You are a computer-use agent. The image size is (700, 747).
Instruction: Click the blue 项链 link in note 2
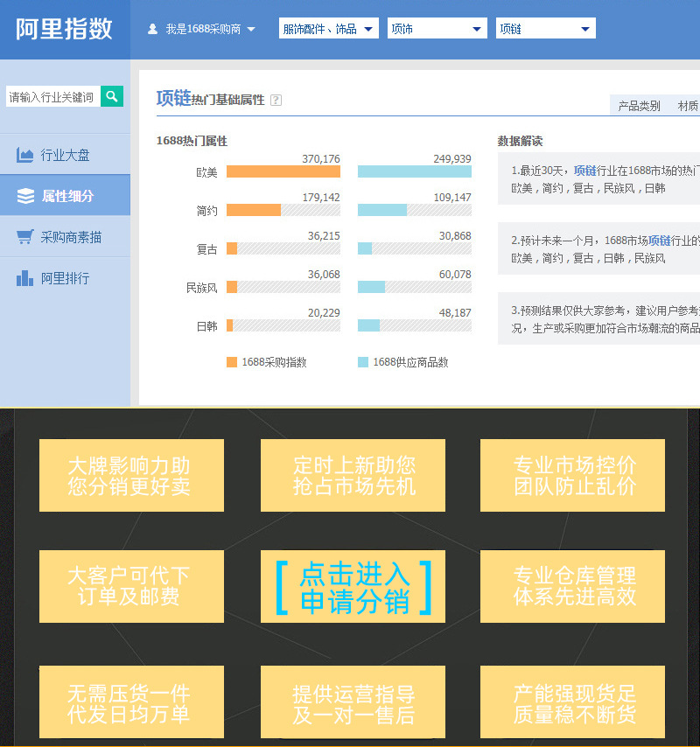tap(659, 241)
